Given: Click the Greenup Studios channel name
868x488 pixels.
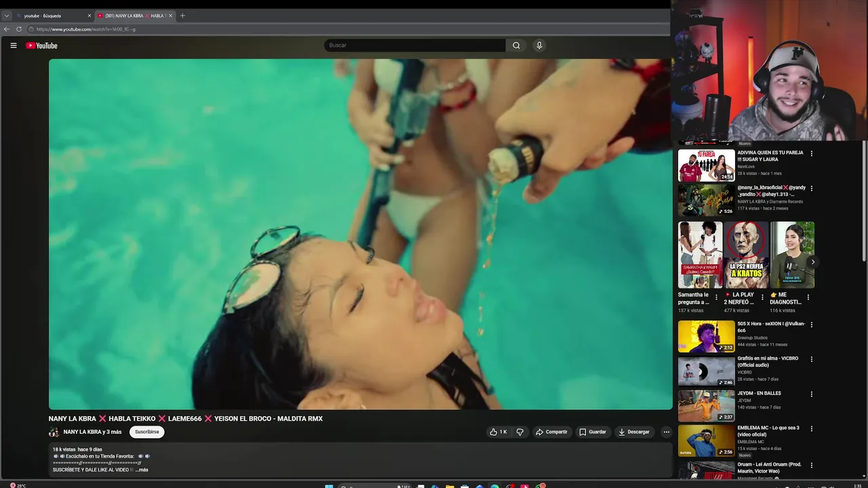Looking at the screenshot, I should [753, 338].
